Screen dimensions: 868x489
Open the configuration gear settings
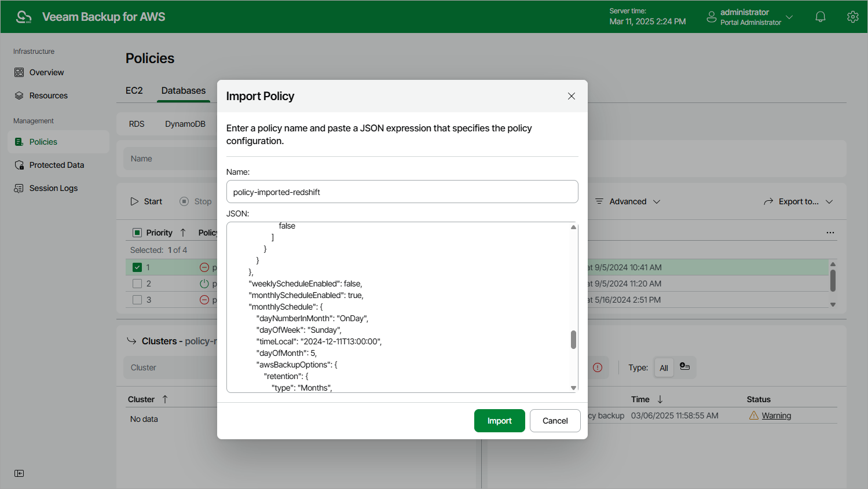pyautogui.click(x=852, y=17)
